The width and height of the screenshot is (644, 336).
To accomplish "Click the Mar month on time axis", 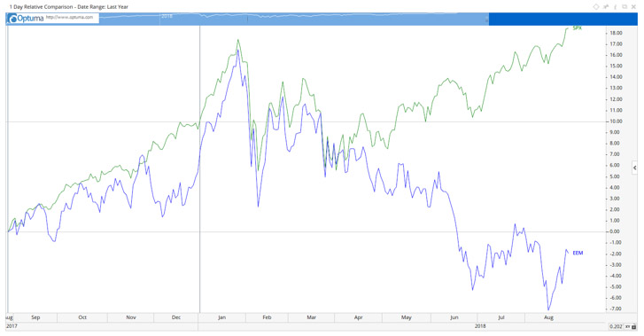I will [x=311, y=317].
